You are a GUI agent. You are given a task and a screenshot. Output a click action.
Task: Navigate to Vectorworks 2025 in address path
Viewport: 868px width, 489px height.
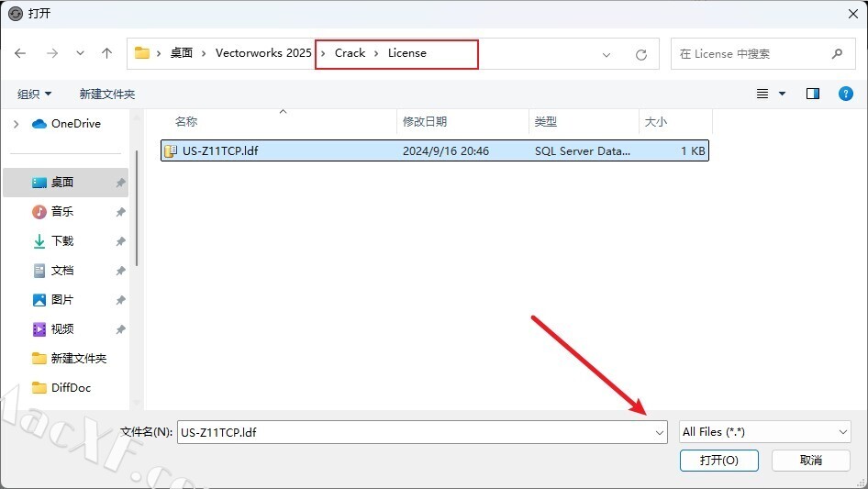pos(263,53)
